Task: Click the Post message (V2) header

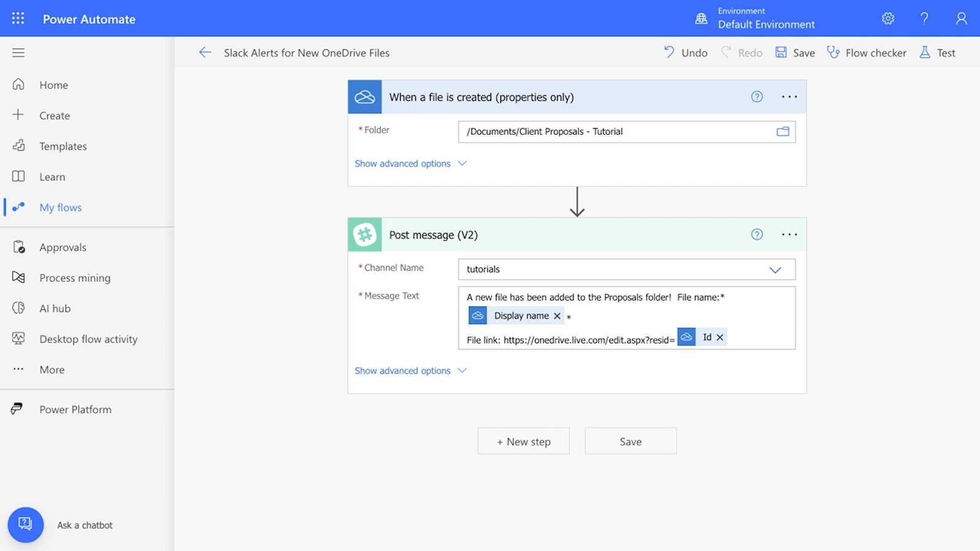Action: [577, 234]
